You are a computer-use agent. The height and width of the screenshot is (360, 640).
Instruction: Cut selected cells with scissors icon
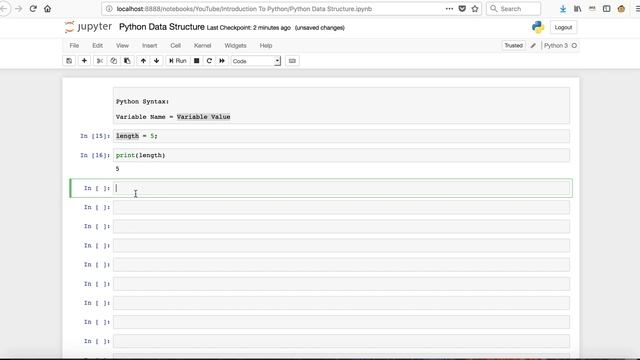tap(100, 61)
